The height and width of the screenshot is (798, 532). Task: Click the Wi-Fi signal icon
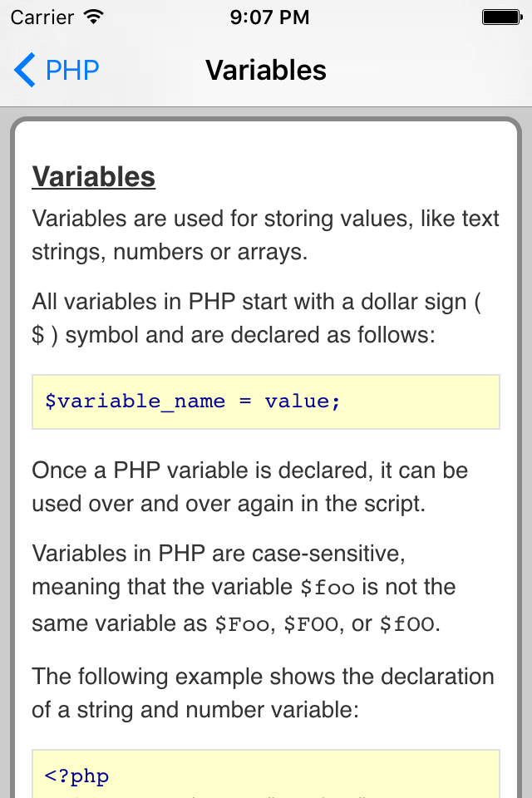coord(94,17)
